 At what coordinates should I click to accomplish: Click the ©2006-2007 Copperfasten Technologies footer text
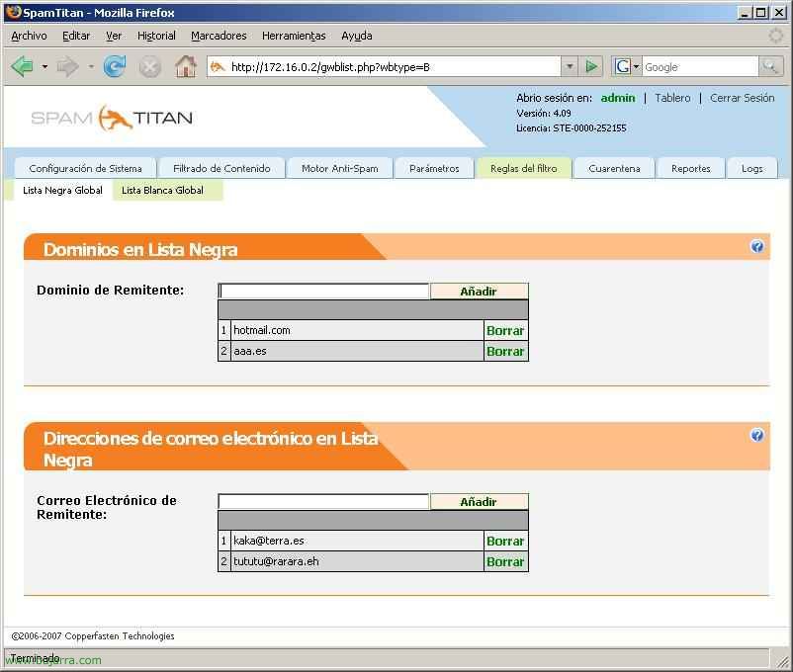point(93,636)
